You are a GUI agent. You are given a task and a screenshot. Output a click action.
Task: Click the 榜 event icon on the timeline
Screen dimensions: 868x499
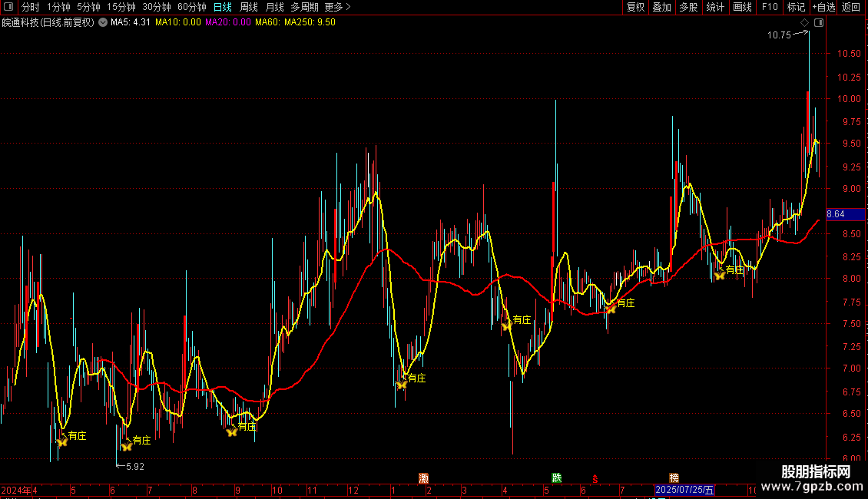click(674, 478)
